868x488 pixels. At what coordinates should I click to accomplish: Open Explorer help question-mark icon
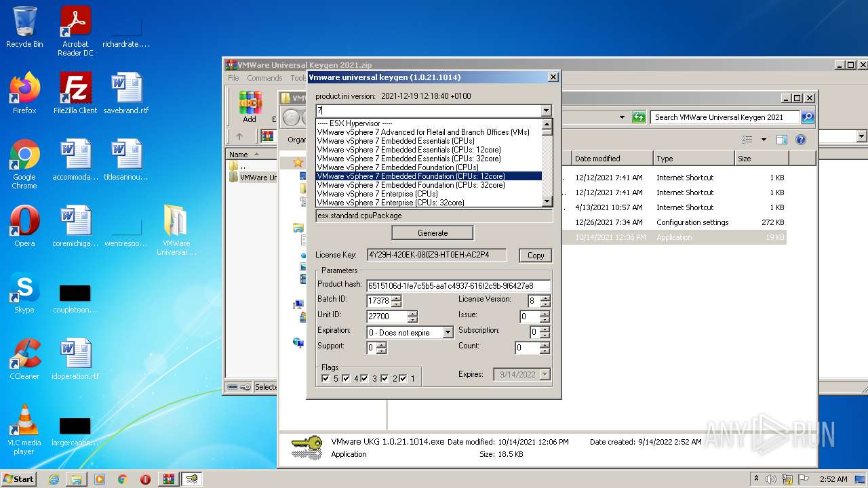click(800, 140)
